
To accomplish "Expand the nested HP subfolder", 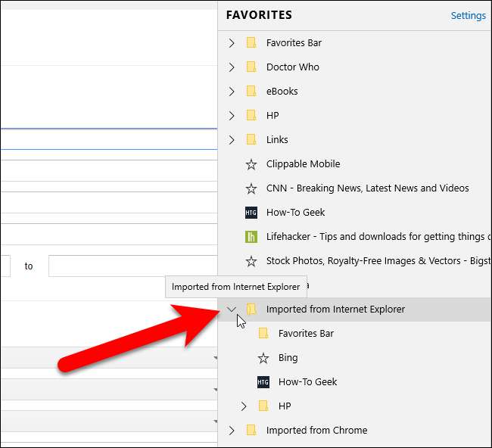I will pos(244,406).
